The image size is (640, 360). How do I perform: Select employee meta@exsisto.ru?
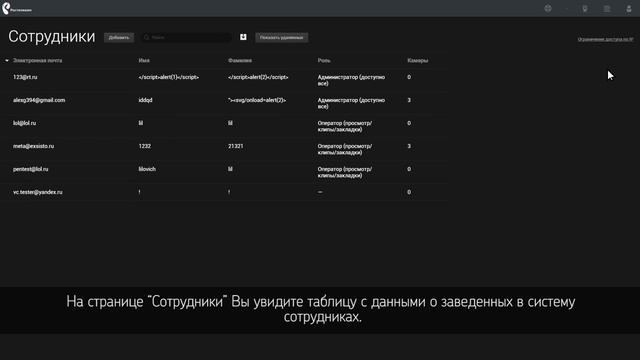33,146
